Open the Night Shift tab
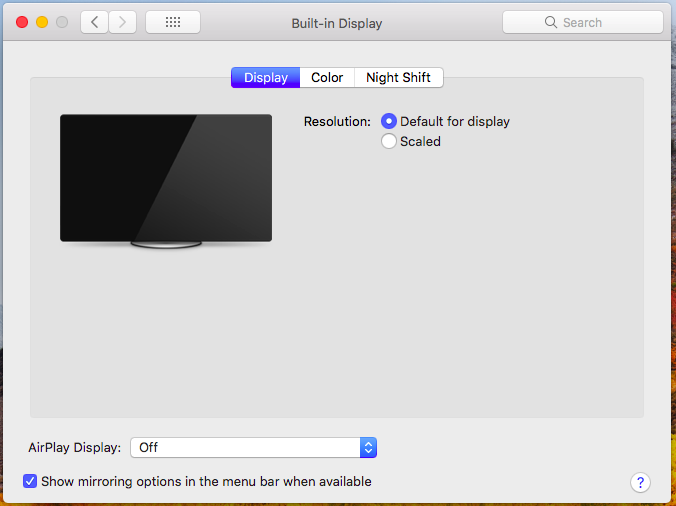676x506 pixels. (398, 77)
